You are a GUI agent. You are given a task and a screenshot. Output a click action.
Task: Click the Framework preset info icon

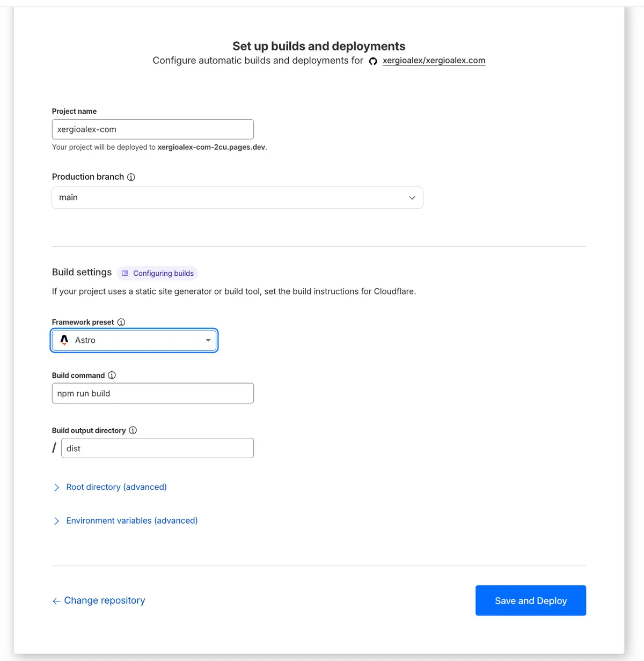click(x=121, y=322)
